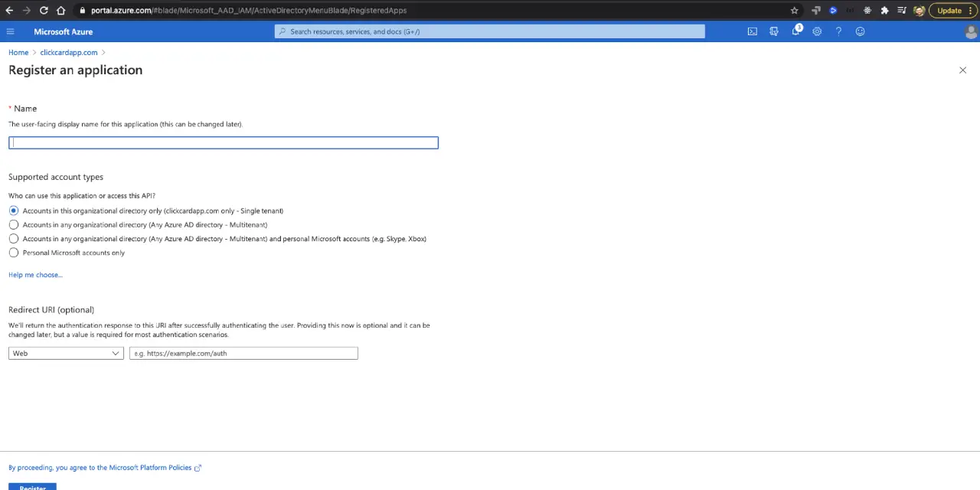Click the browser reload icon

click(x=44, y=10)
